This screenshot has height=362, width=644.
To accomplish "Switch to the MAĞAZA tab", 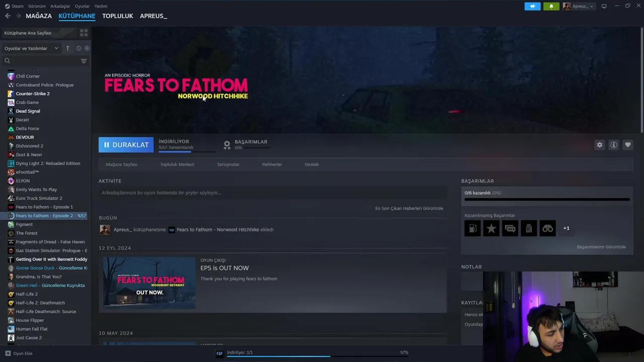I will click(39, 16).
